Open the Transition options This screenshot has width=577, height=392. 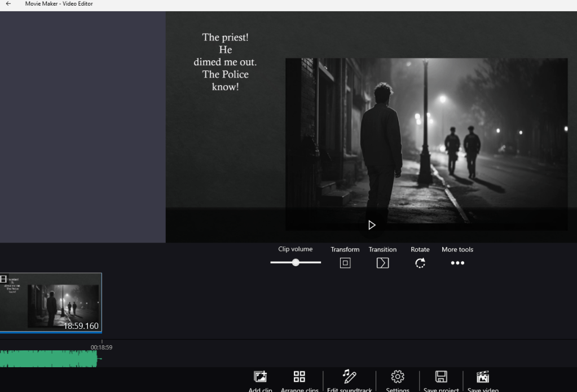pyautogui.click(x=382, y=263)
